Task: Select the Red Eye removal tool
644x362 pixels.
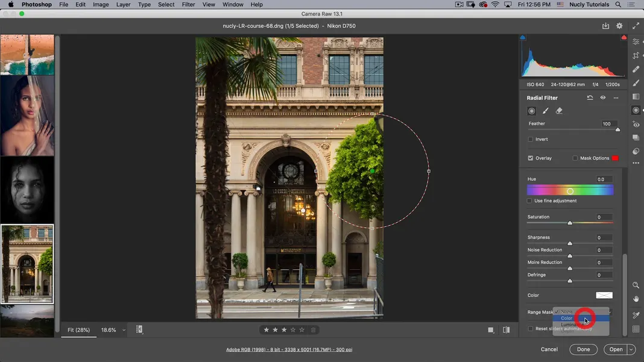Action: pos(636,124)
